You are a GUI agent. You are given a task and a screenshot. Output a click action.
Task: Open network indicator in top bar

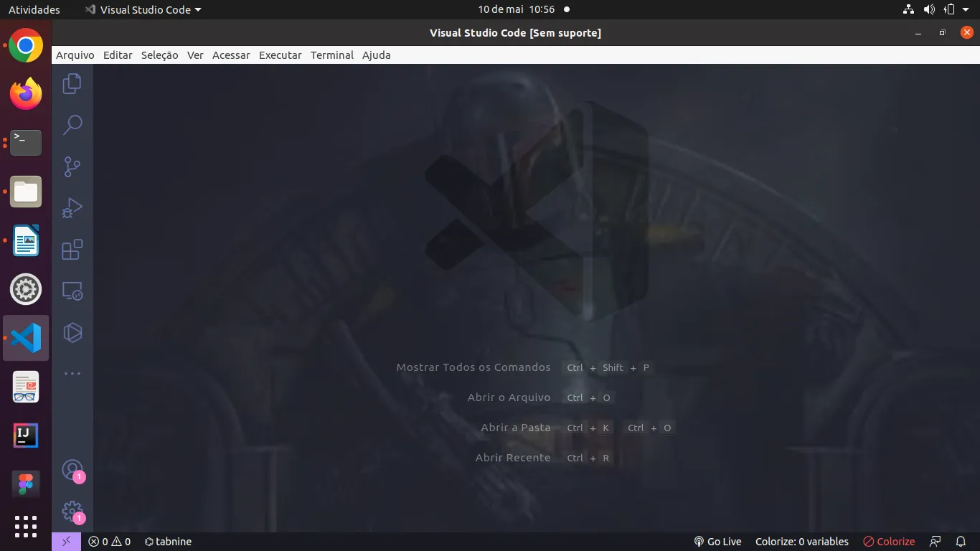point(908,10)
